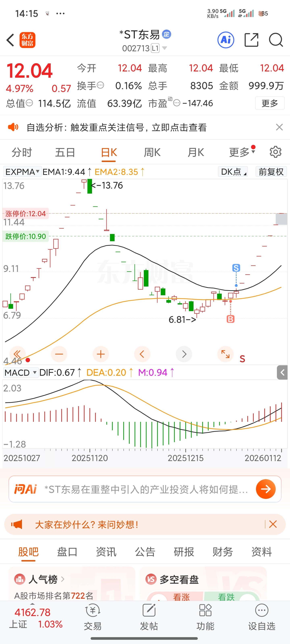Tap the speaker icon in 自选分析 banner
290x644 pixels.
13,127
